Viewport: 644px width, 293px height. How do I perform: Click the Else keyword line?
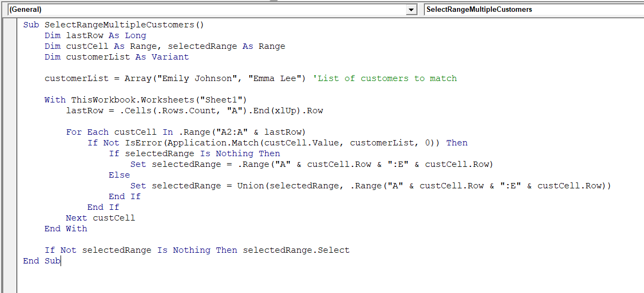coord(119,175)
